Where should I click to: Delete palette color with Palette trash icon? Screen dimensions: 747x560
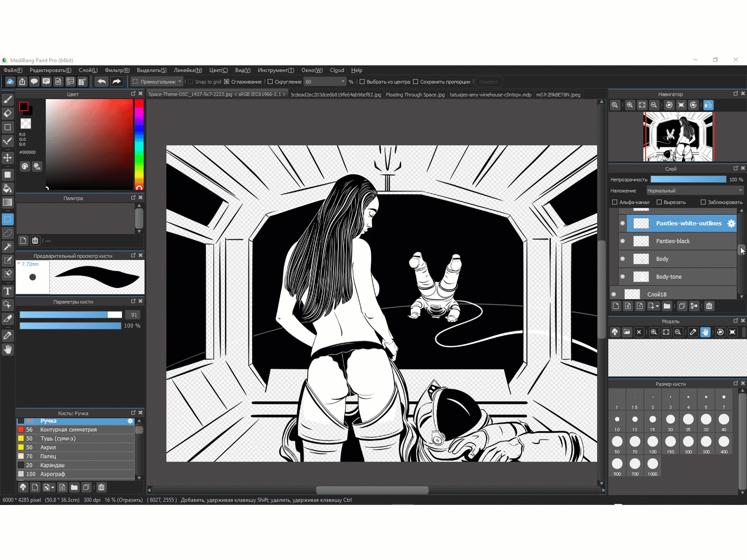(x=35, y=241)
